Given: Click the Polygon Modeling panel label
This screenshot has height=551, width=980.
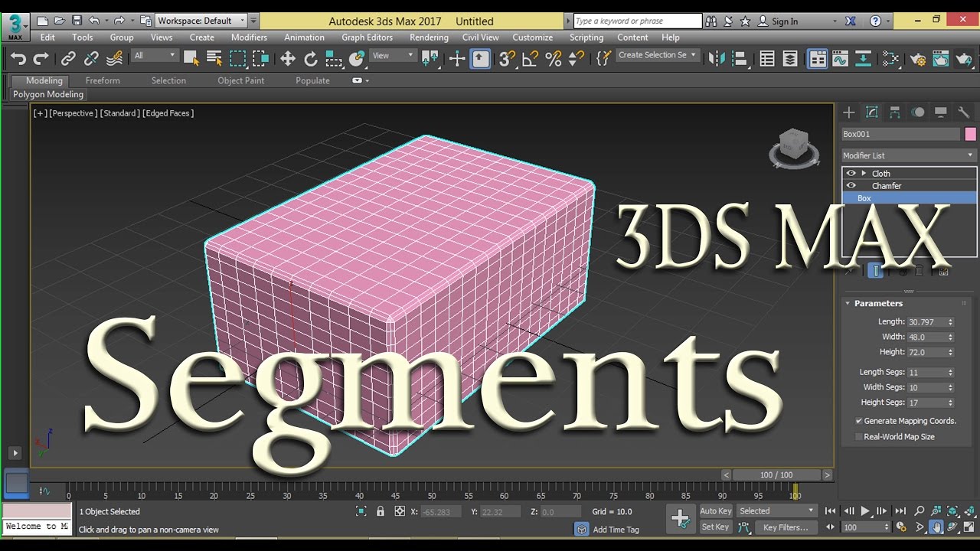Looking at the screenshot, I should pos(48,94).
